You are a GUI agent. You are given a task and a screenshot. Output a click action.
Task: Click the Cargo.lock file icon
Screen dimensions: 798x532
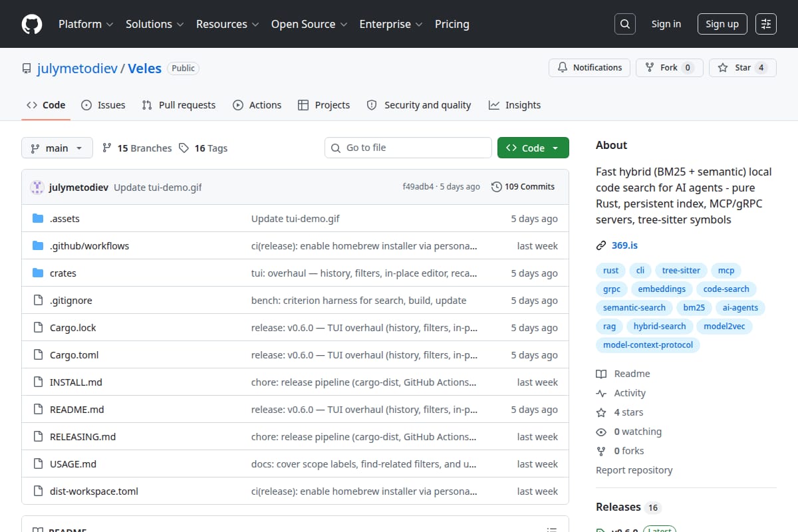coord(38,328)
